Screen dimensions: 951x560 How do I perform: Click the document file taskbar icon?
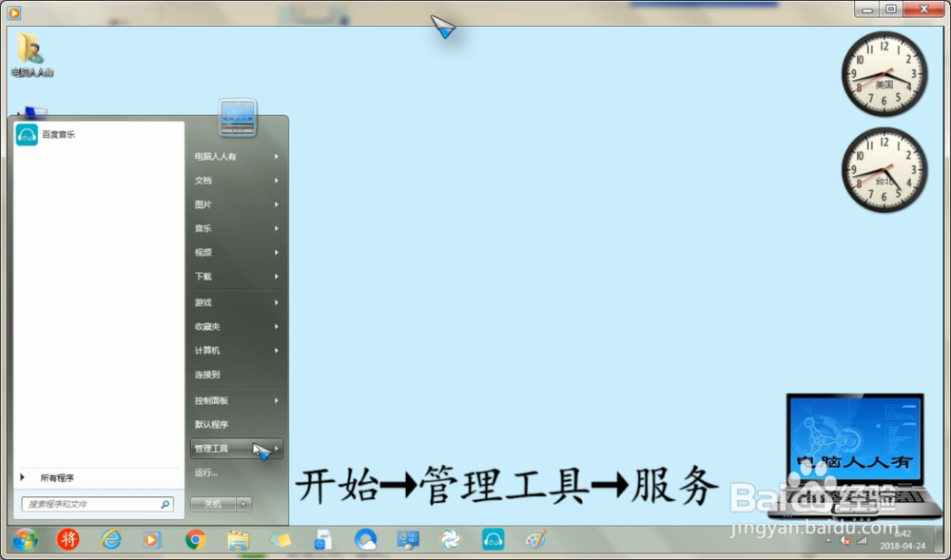322,539
